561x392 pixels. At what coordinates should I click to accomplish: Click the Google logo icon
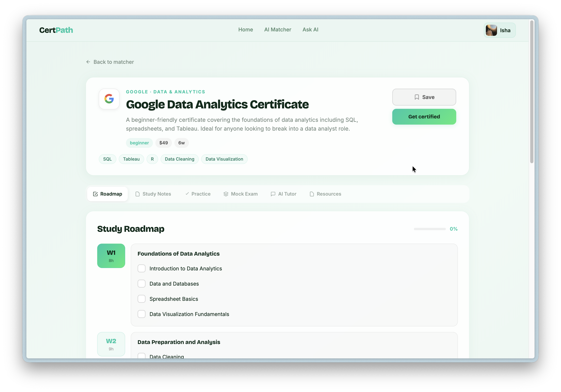[x=109, y=99]
